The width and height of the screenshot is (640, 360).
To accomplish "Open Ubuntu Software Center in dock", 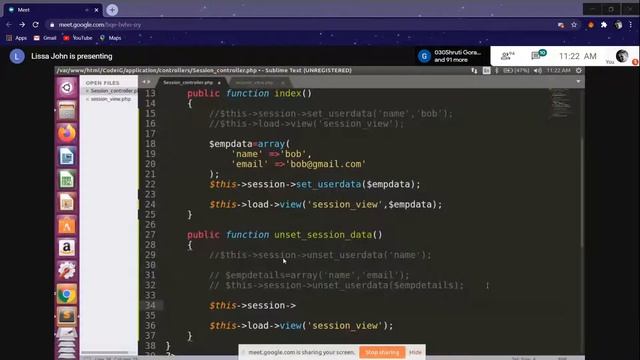I will point(67,225).
